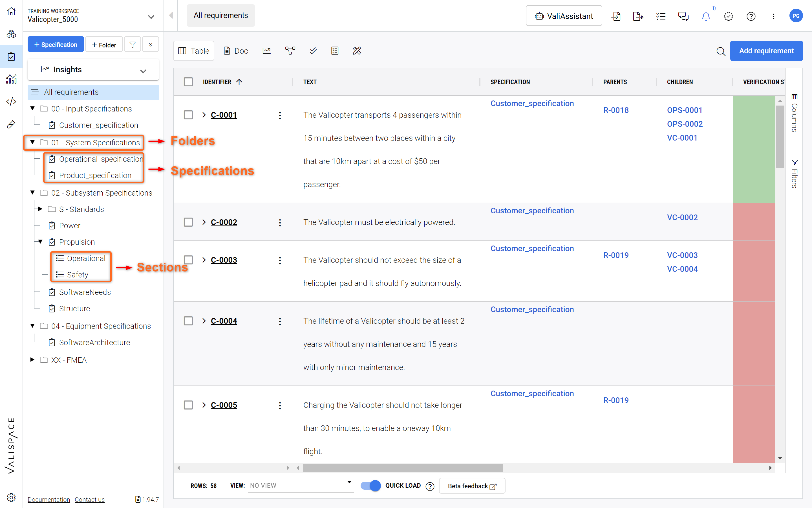Switch to the hierarchy tree view icon
This screenshot has height=508, width=812.
click(x=290, y=51)
